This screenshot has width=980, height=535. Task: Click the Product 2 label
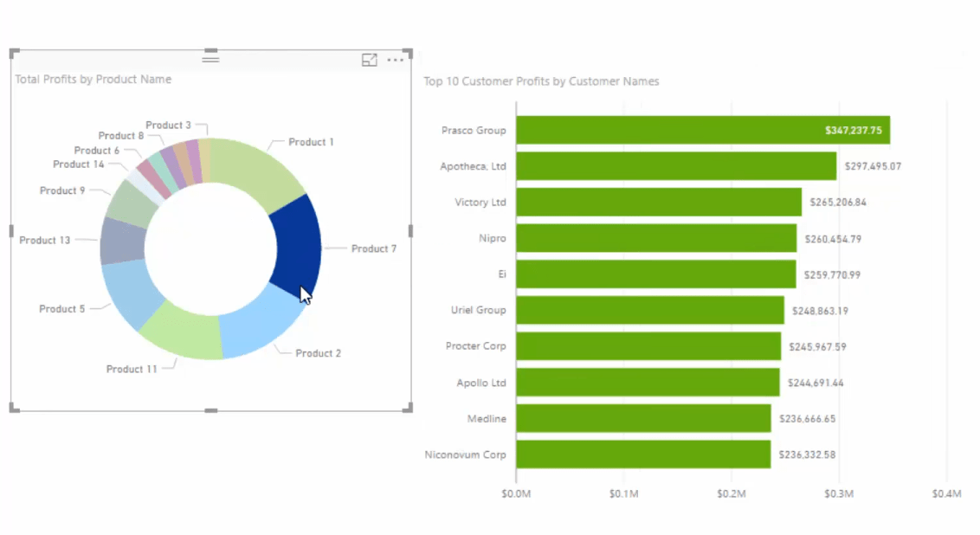click(x=318, y=353)
